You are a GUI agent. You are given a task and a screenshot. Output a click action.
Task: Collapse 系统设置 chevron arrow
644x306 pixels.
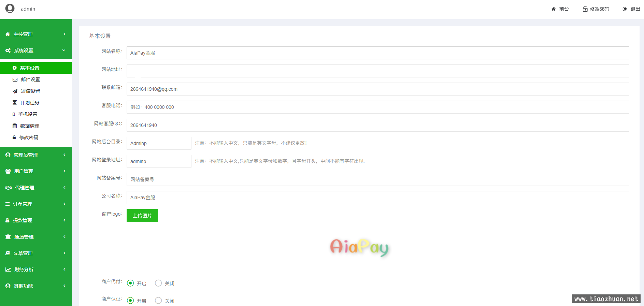tap(64, 50)
